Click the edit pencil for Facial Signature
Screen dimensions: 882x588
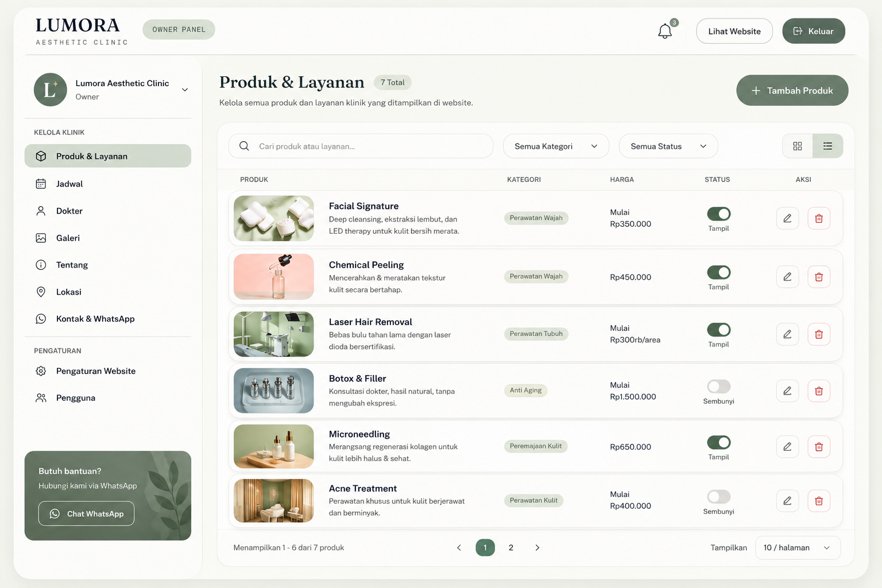coord(787,218)
